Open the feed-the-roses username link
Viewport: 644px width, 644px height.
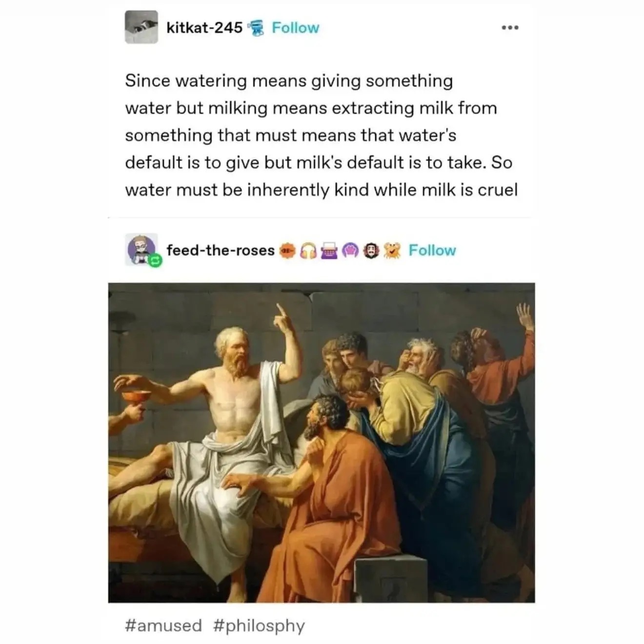(x=221, y=250)
